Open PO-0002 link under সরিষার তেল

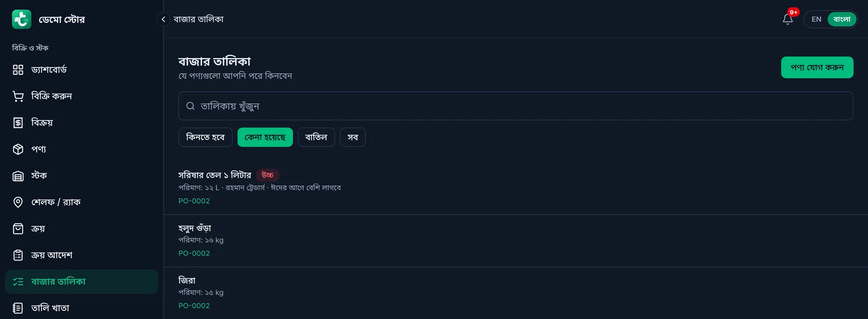[194, 201]
